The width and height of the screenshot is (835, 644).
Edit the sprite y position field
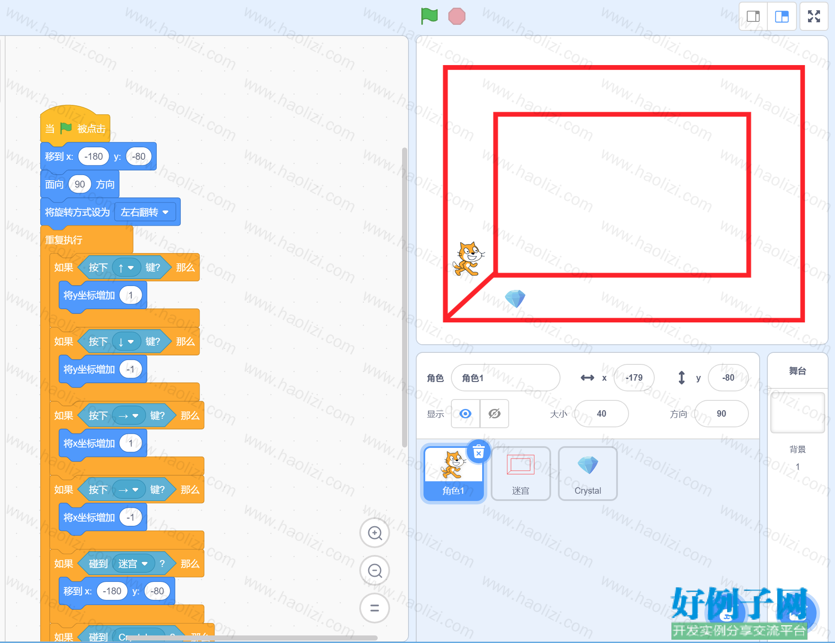[x=728, y=378]
